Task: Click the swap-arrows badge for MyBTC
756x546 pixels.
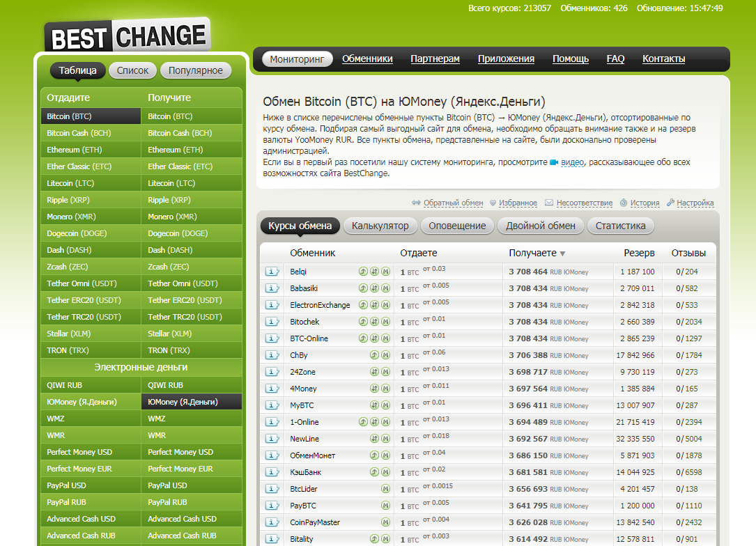Action: pyautogui.click(x=375, y=405)
